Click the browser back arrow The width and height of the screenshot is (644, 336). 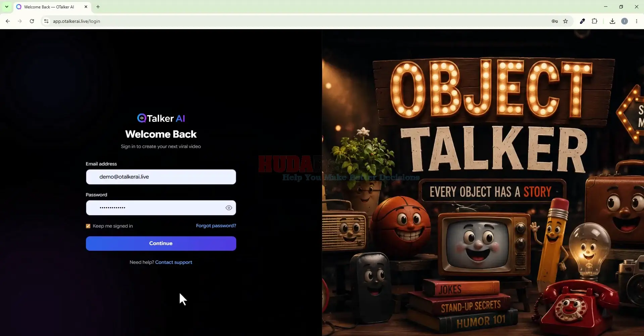coord(8,21)
